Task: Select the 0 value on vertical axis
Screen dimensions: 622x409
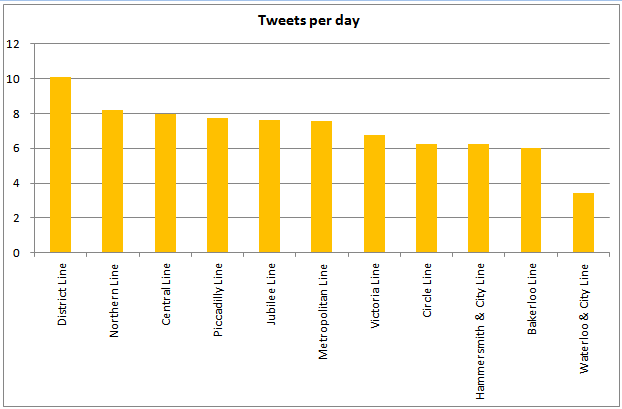Action: (x=15, y=253)
